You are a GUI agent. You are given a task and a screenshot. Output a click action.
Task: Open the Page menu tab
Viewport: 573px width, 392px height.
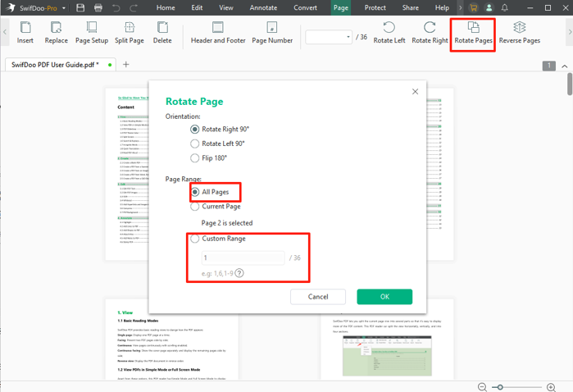(x=340, y=7)
